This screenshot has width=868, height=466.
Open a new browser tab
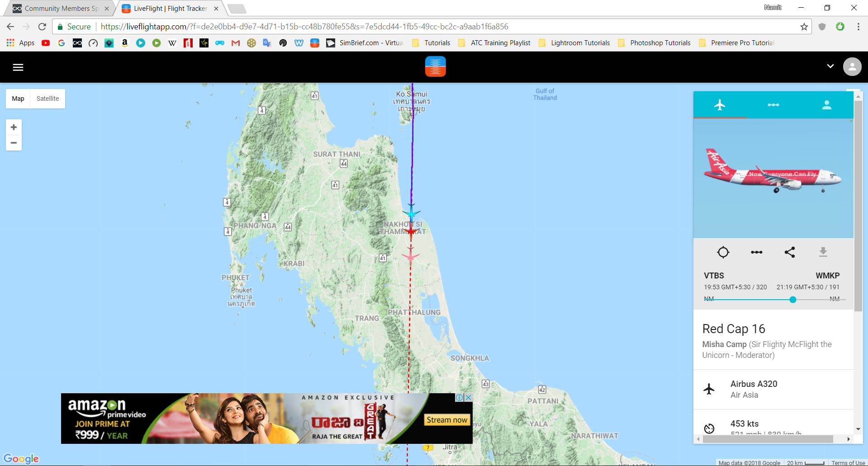pos(236,9)
